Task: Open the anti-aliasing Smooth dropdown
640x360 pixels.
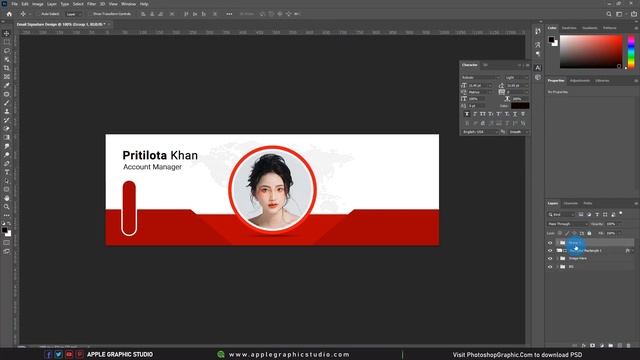Action: pyautogui.click(x=519, y=132)
